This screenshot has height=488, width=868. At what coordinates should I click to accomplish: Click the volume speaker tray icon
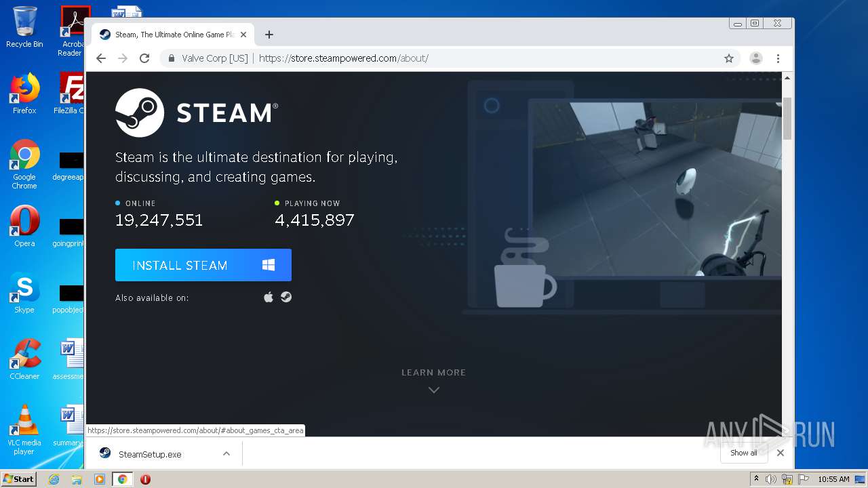click(x=771, y=479)
